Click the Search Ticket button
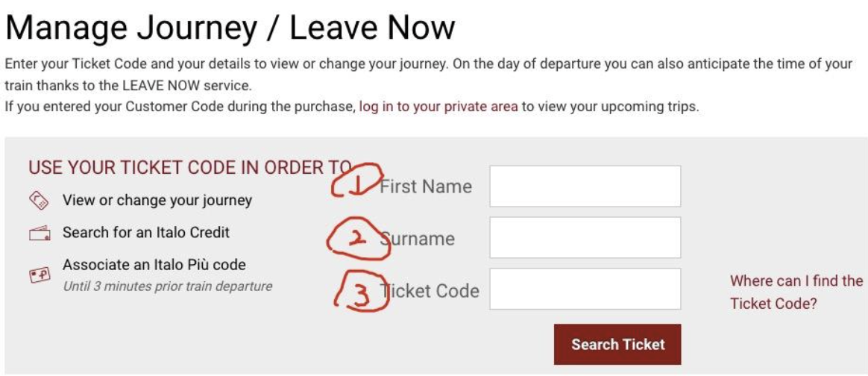This screenshot has width=868, height=376. tap(617, 345)
